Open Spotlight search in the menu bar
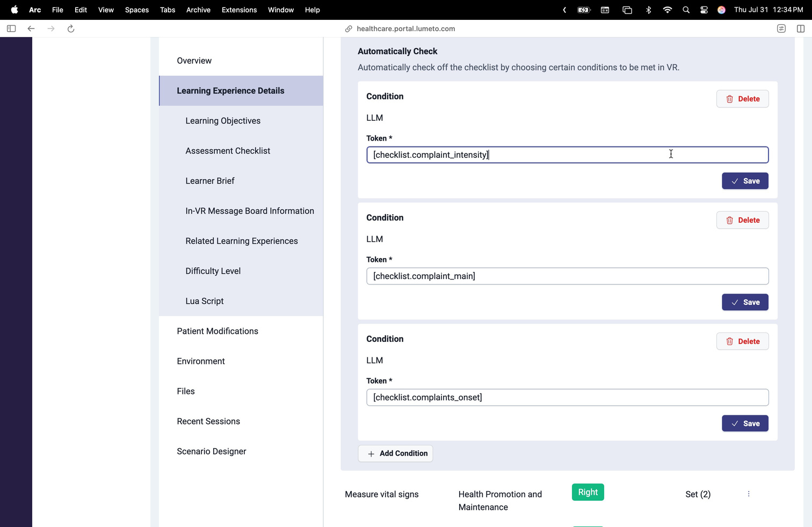This screenshot has width=812, height=527. [x=686, y=10]
